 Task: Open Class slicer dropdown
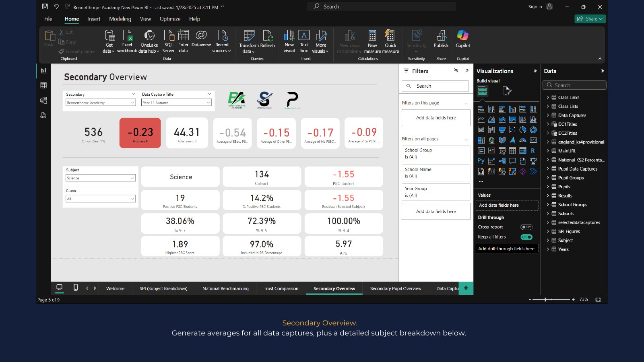click(x=101, y=199)
